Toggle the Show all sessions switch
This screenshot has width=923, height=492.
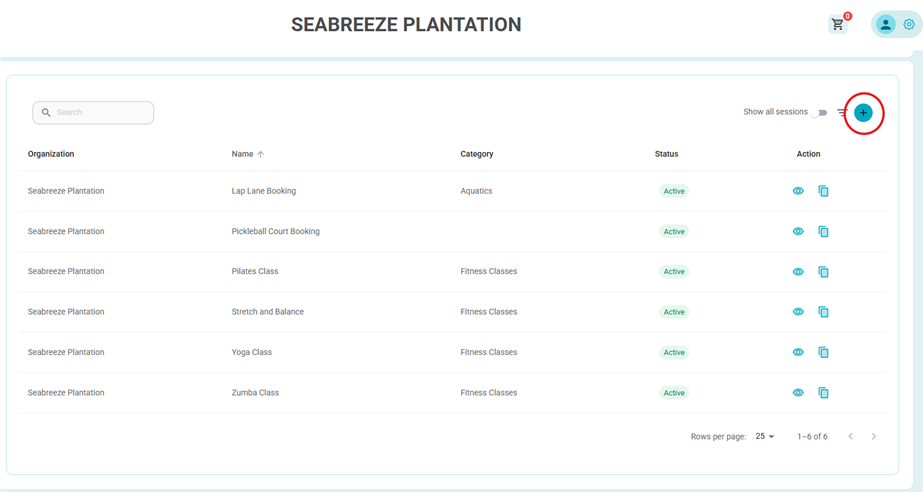point(819,112)
